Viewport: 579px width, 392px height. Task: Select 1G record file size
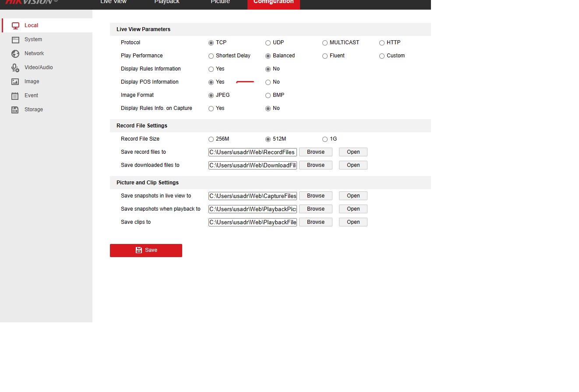(325, 139)
